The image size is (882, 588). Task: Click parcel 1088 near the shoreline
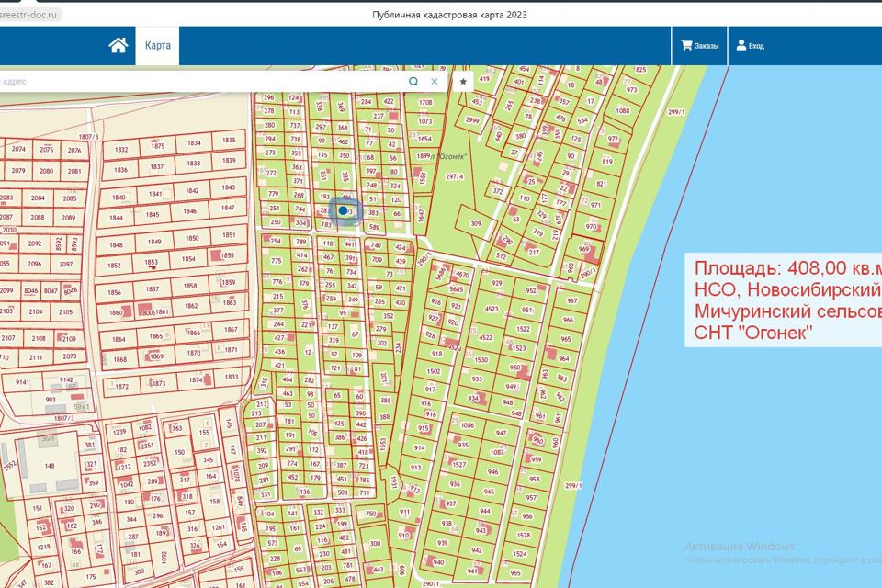623,111
